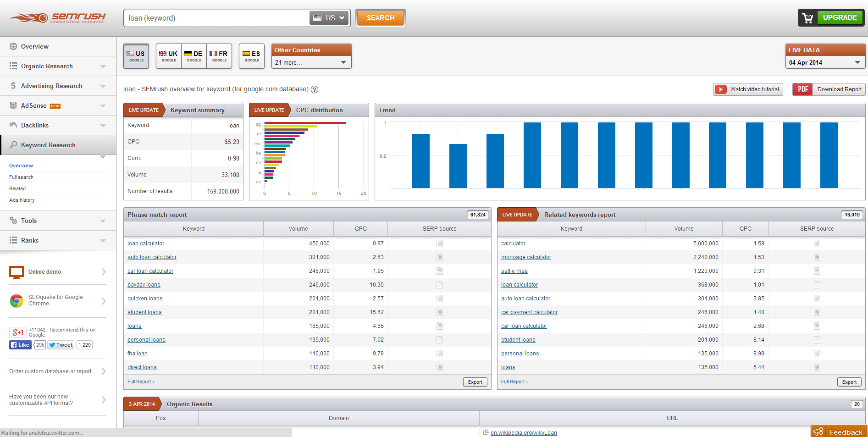Click the external link icon beside Wikipedia URL
The width and height of the screenshot is (868, 437).
point(486,432)
